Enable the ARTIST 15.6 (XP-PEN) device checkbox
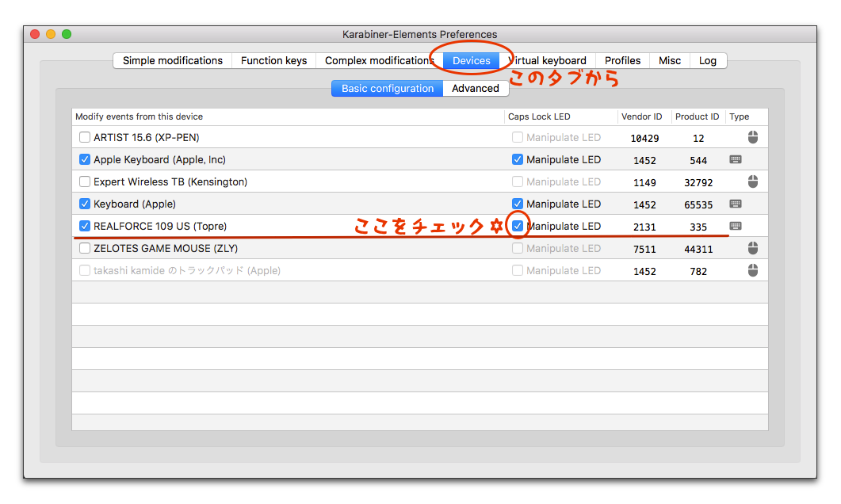841x504 pixels. [85, 137]
